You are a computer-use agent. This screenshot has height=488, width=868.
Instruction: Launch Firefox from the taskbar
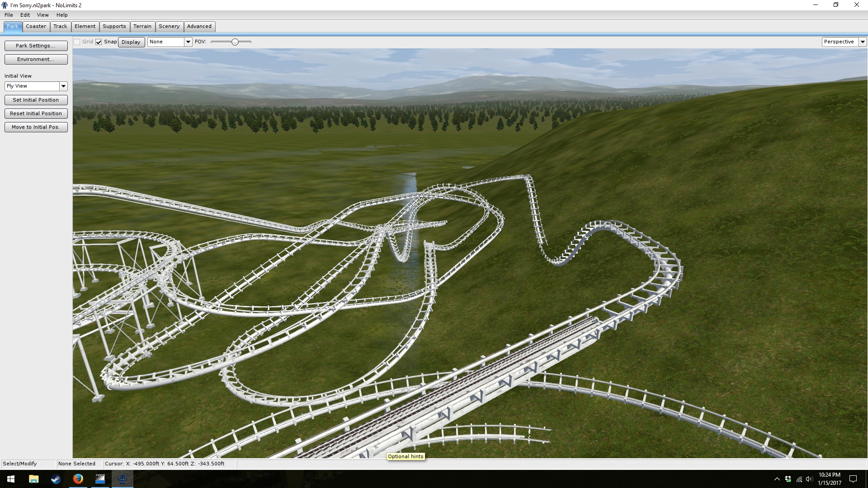pyautogui.click(x=78, y=479)
